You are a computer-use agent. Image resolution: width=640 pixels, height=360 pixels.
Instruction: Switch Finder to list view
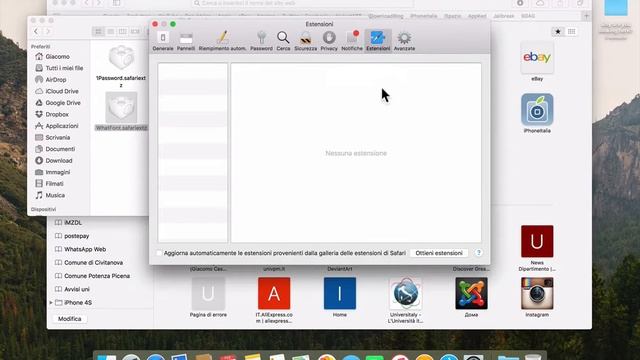(111, 31)
